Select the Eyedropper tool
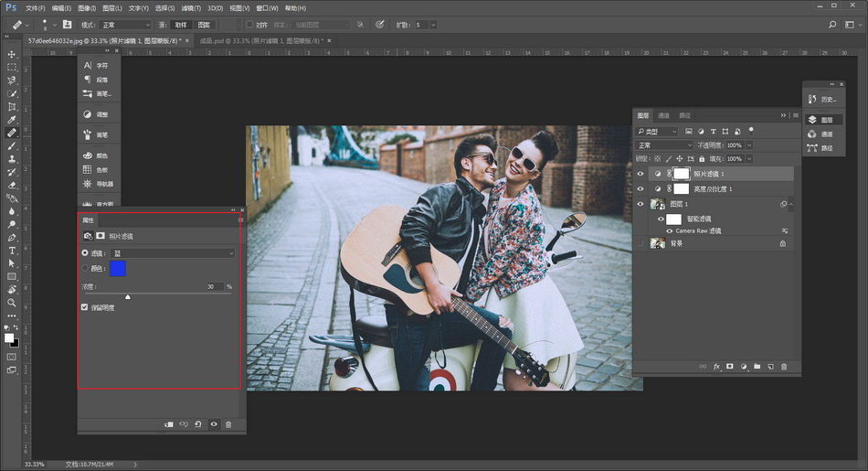This screenshot has height=471, width=868. (x=12, y=120)
